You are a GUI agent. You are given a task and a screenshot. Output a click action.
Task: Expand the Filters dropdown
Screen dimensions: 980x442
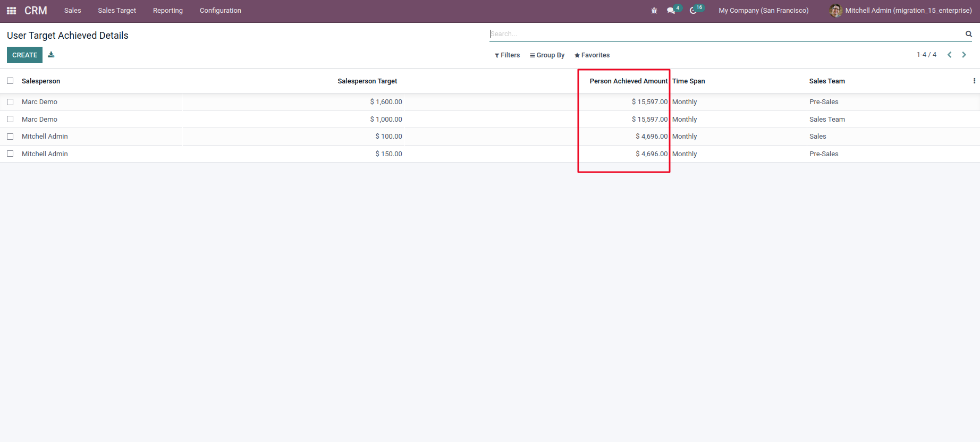click(507, 55)
